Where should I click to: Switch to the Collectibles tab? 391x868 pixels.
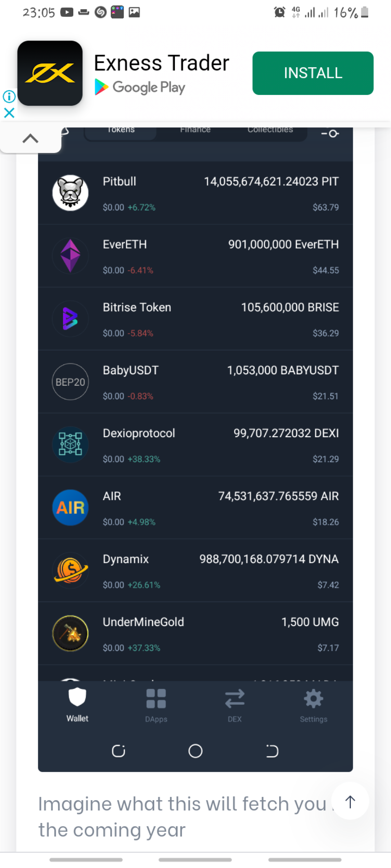point(270,130)
